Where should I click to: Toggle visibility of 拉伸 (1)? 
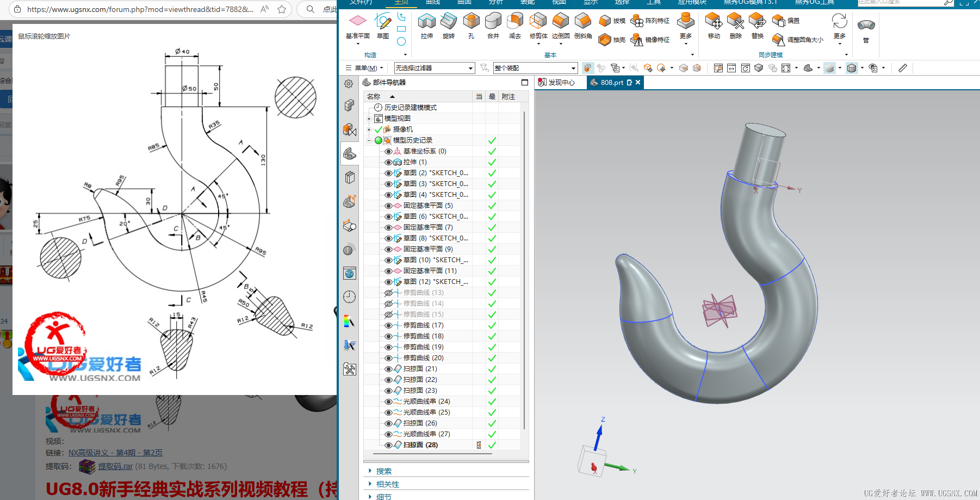coord(388,162)
